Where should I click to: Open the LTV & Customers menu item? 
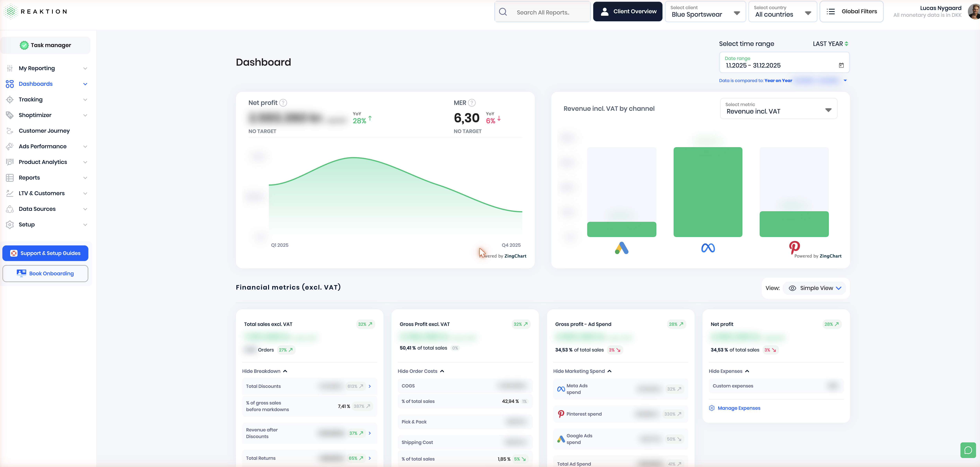[x=46, y=193]
